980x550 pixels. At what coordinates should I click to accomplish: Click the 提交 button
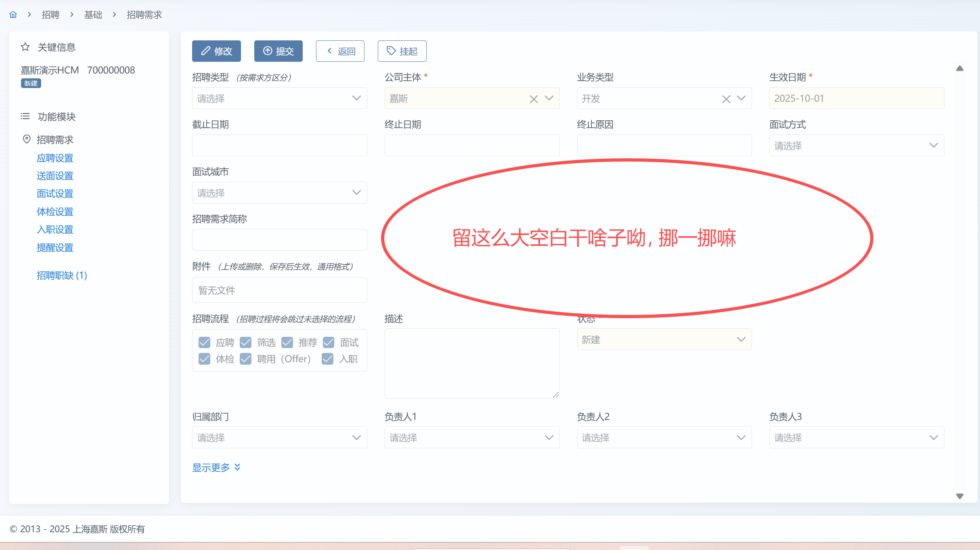(x=278, y=51)
